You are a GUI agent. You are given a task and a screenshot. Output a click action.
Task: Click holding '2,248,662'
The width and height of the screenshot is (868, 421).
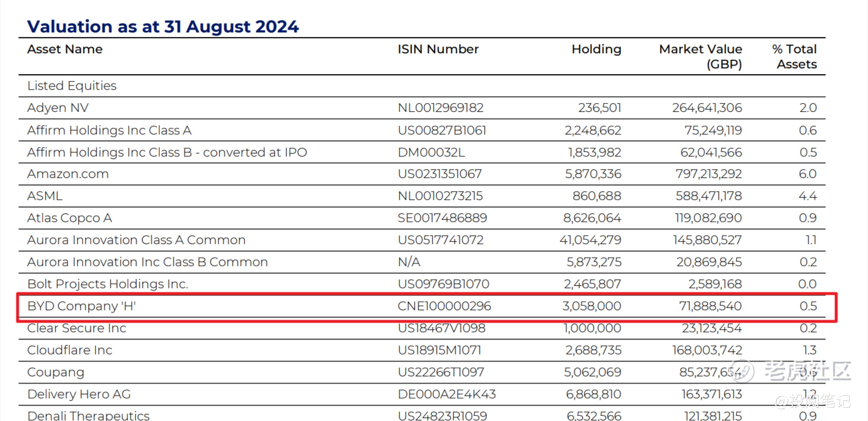point(593,130)
